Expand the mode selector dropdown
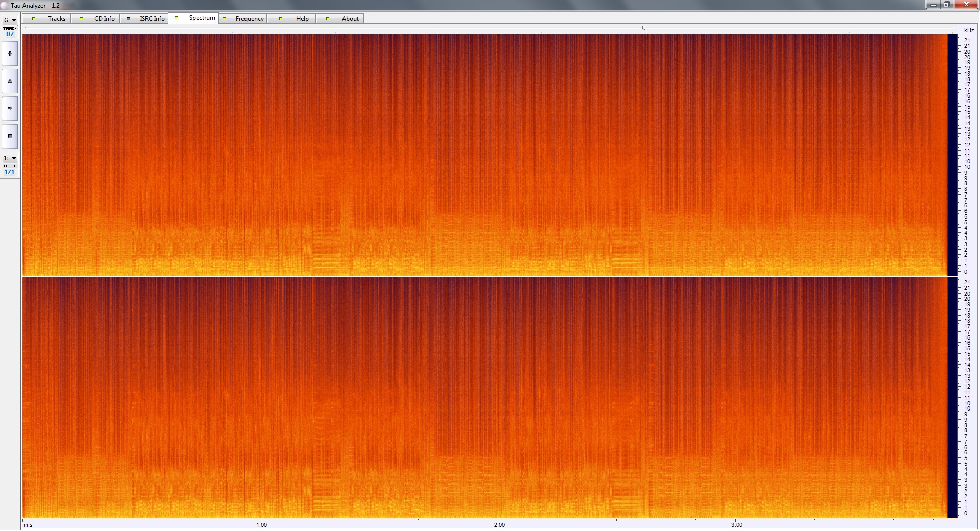Viewport: 980px width, 531px height. tap(10, 158)
